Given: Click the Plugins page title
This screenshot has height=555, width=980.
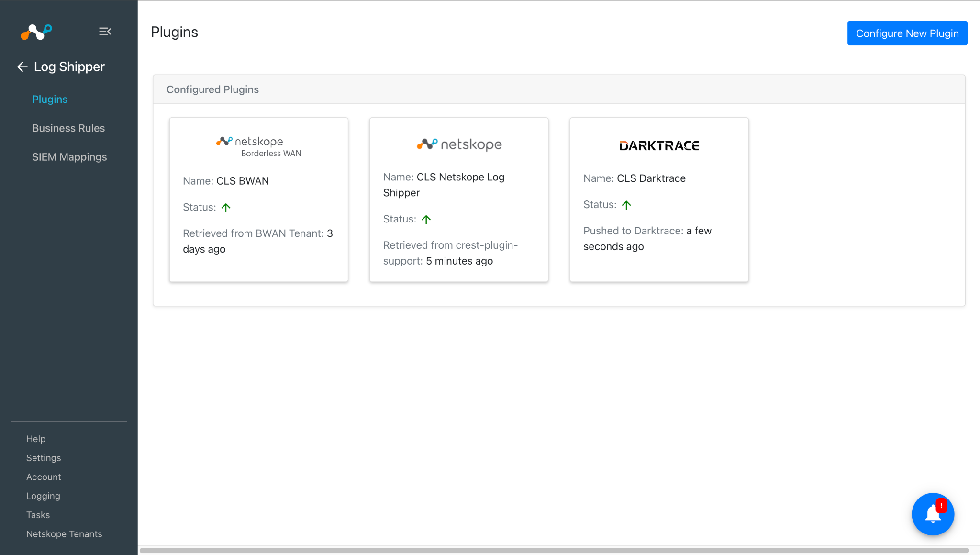Looking at the screenshot, I should (x=174, y=32).
